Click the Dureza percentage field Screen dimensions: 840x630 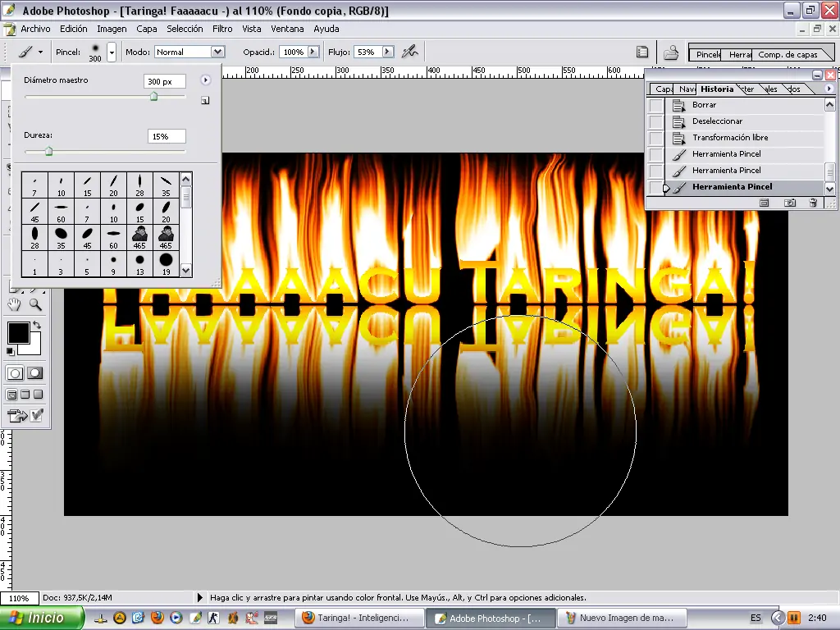point(167,137)
